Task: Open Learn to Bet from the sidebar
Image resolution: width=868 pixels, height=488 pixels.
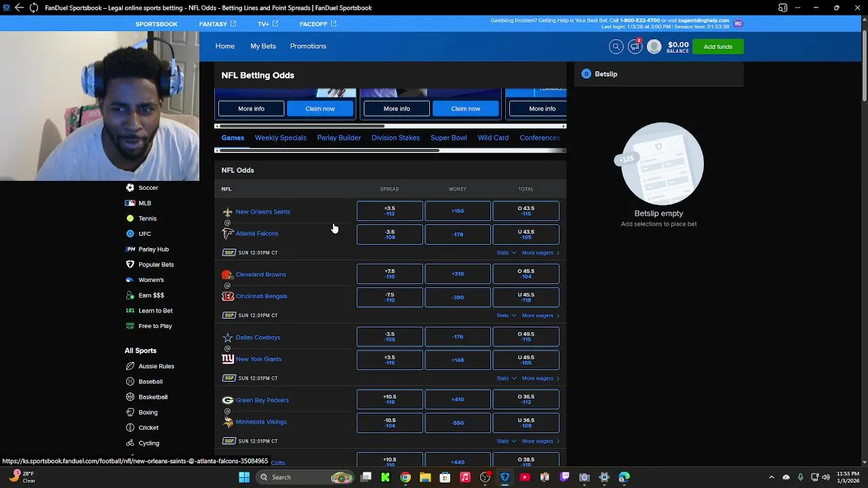Action: pos(149,310)
